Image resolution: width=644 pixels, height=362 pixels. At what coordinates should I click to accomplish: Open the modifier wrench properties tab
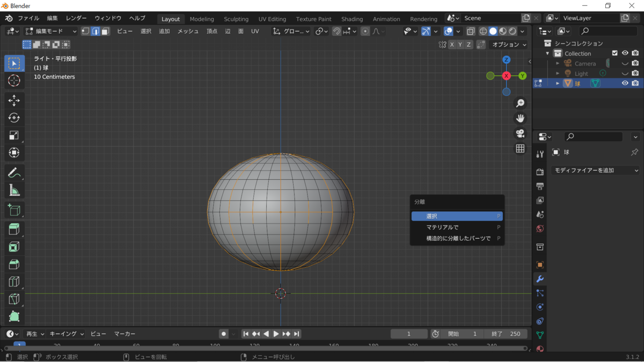540,279
